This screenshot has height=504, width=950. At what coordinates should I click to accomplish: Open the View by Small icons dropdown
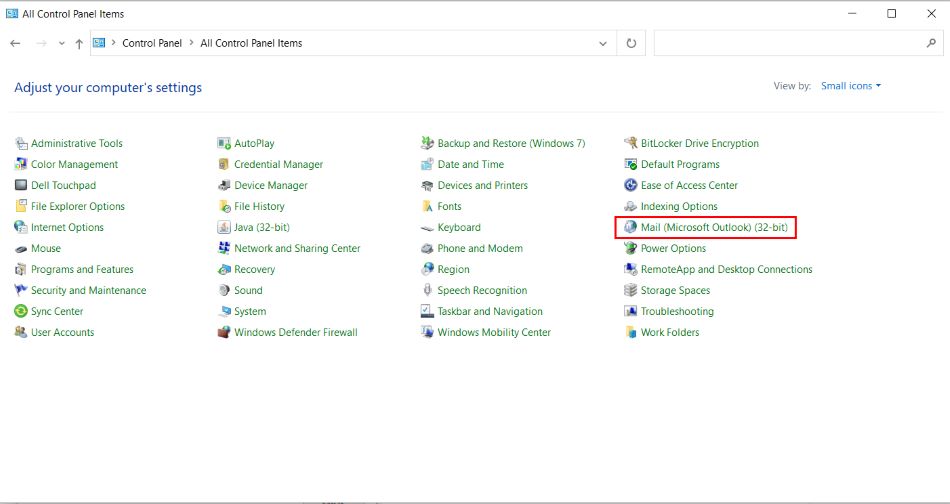click(x=850, y=86)
